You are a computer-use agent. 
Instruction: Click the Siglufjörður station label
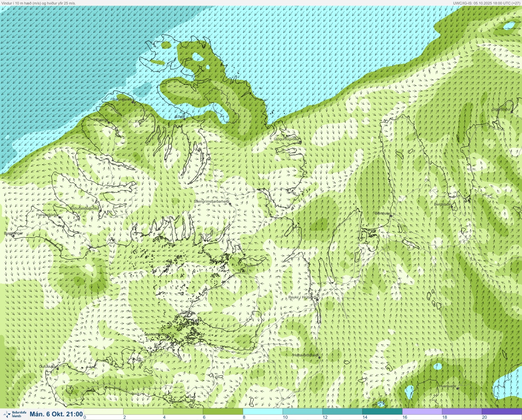tap(501, 109)
